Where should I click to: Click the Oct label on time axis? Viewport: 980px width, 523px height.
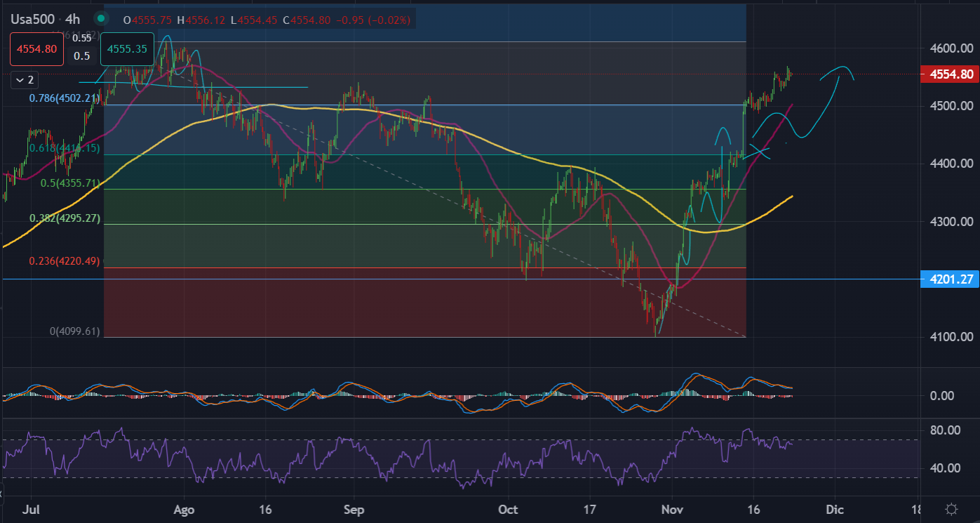tap(509, 509)
